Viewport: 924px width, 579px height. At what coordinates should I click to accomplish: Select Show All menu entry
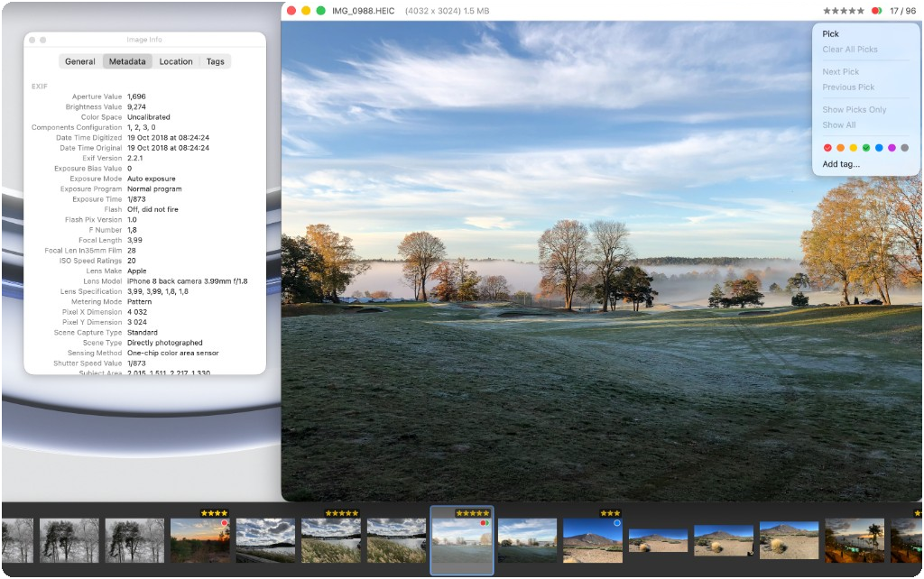coord(838,124)
